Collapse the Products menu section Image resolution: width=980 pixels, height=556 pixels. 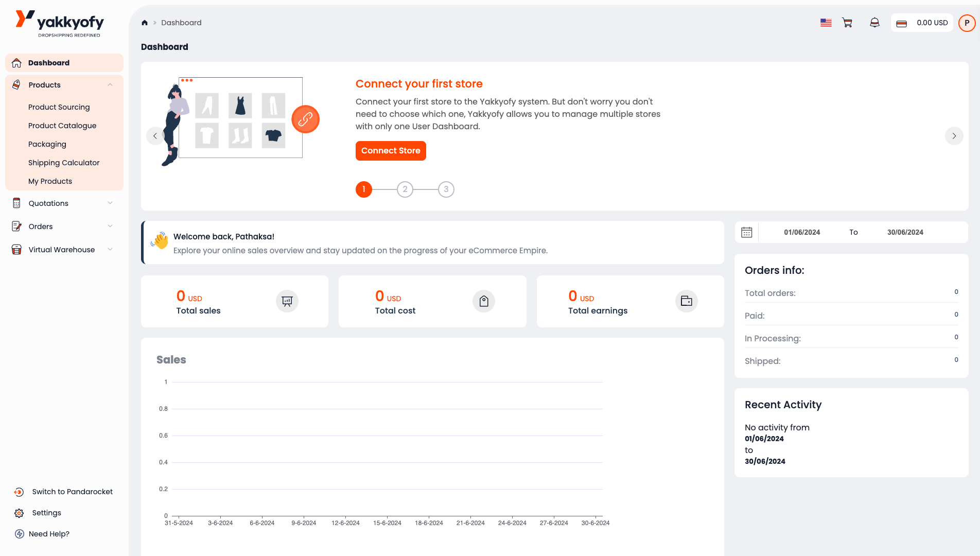coord(110,85)
